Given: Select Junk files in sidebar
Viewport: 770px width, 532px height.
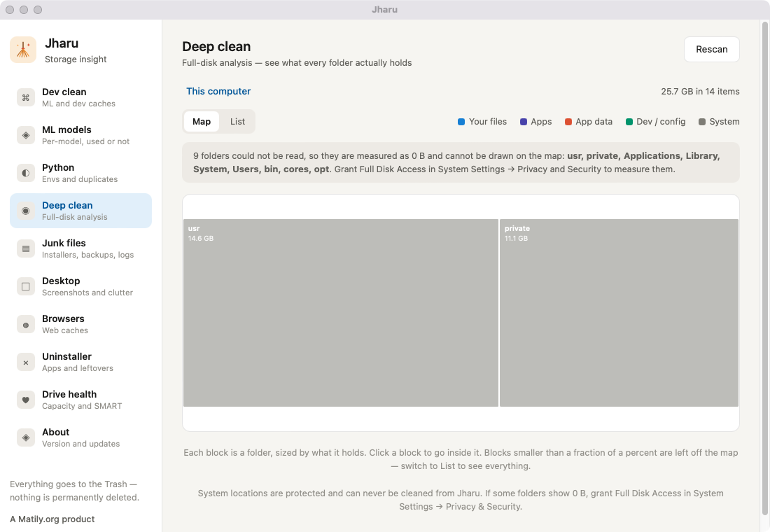Looking at the screenshot, I should pos(80,248).
